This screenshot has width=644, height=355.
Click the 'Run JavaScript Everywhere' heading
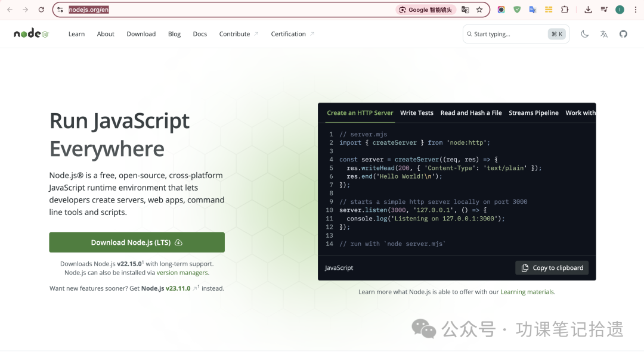click(x=119, y=135)
